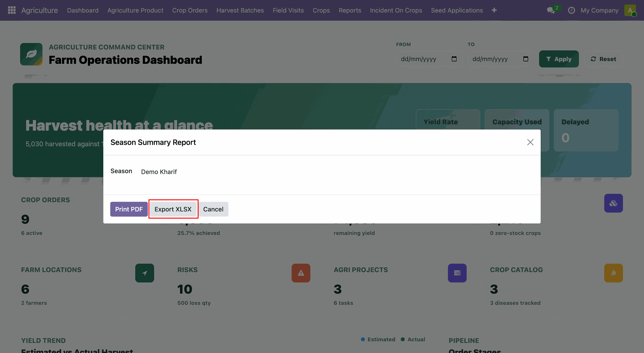Viewport: 644px width, 353px height.
Task: Click the '2 farmers' text
Action: [34, 303]
